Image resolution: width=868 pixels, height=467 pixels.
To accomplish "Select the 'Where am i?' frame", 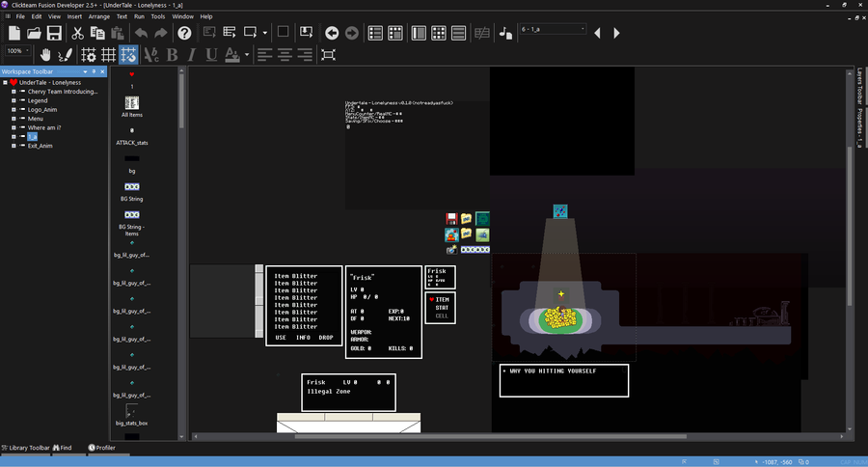I will 44,128.
